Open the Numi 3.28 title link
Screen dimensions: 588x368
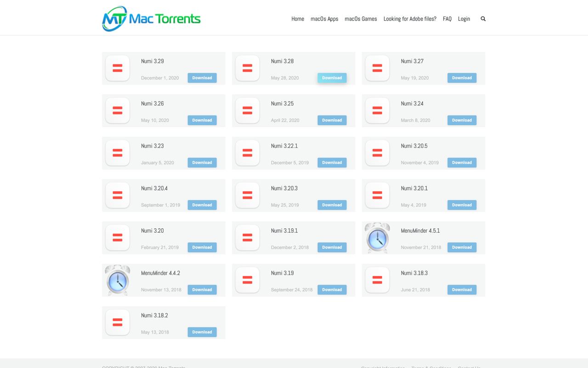coord(283,61)
